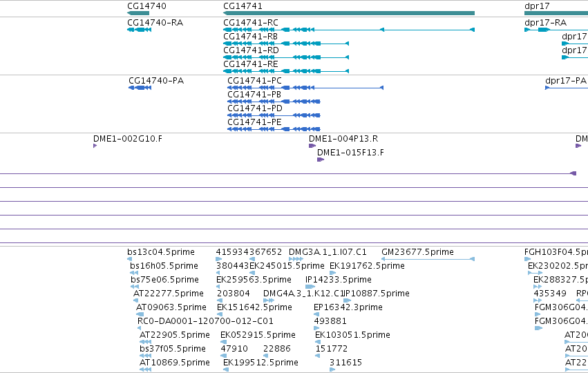This screenshot has height=373, width=588.
Task: Select the CG14740 gene label
Action: 146,6
